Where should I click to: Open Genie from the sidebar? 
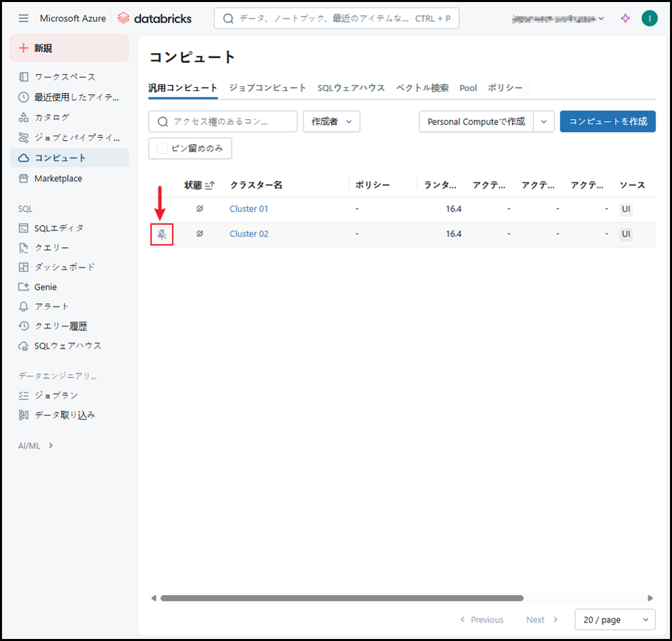tap(45, 287)
